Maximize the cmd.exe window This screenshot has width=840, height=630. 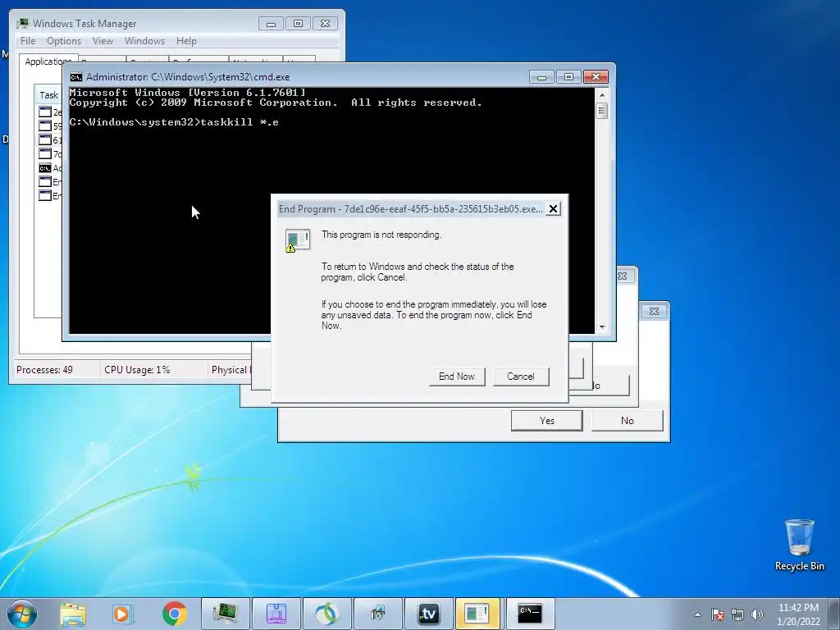tap(568, 76)
